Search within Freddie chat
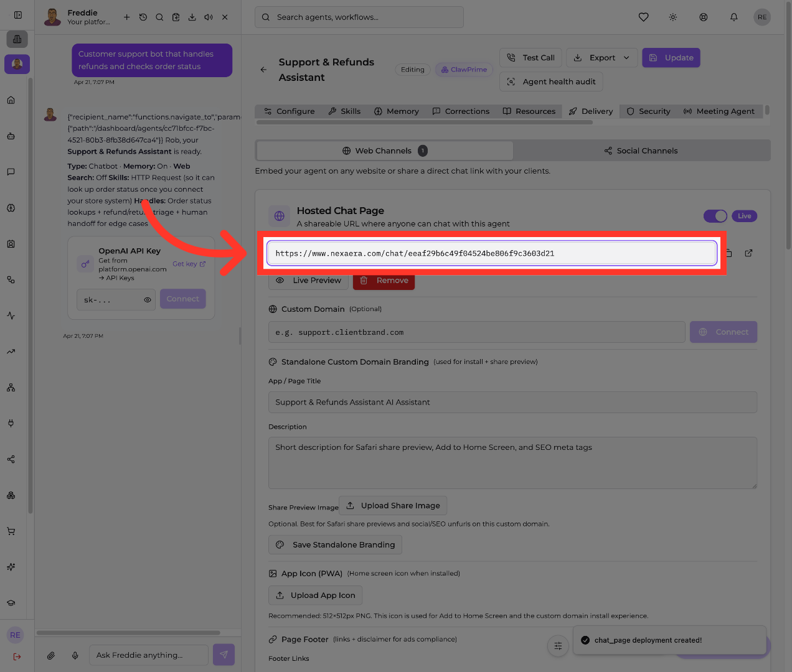 (x=159, y=17)
